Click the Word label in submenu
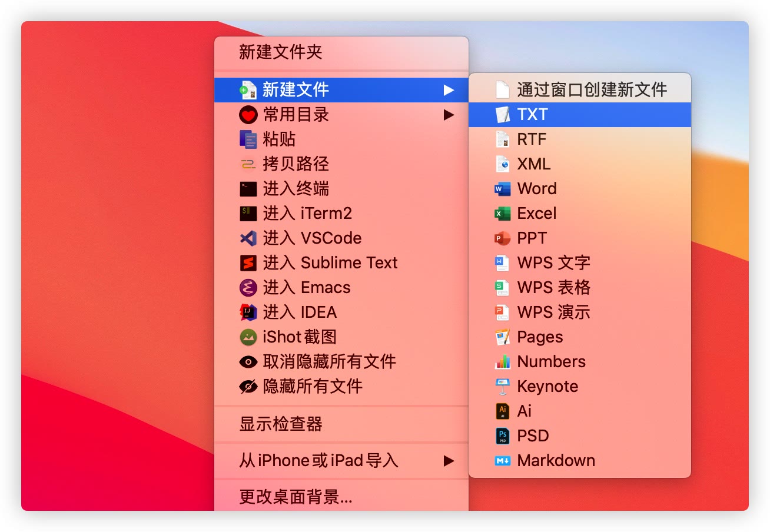This screenshot has width=770, height=532. coord(537,189)
